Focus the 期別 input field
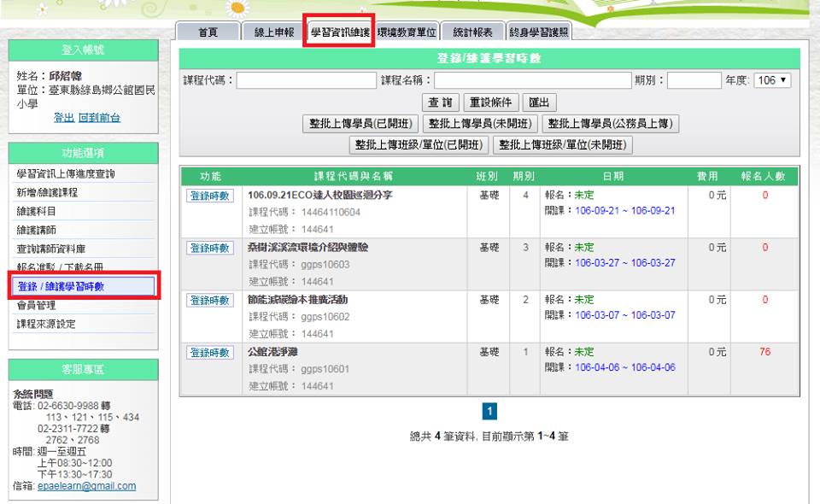This screenshot has width=820, height=504. click(x=694, y=80)
